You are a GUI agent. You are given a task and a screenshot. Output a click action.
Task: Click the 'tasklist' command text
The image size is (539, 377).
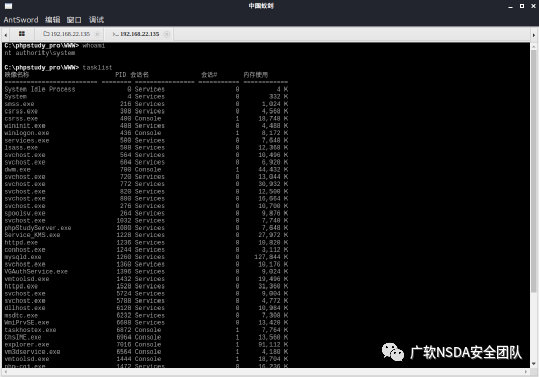pos(97,68)
